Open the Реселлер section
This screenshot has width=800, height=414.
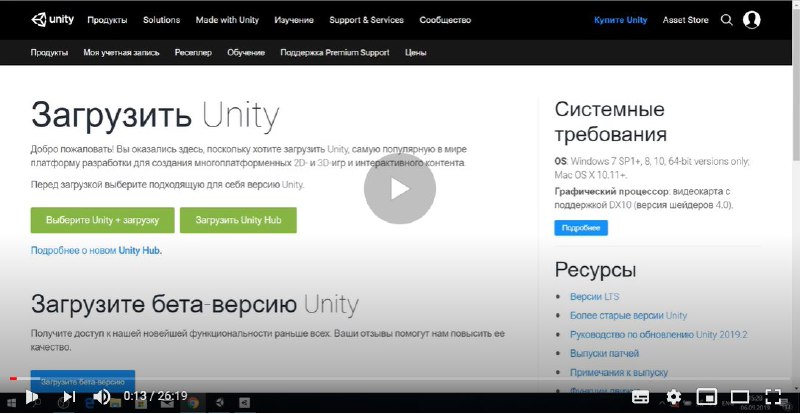click(x=193, y=53)
